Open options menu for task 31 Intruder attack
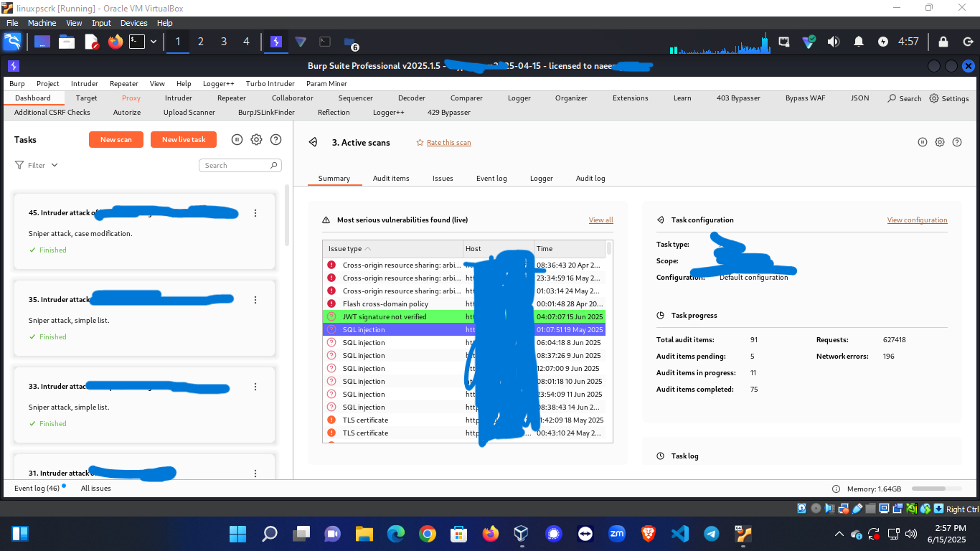 tap(255, 474)
